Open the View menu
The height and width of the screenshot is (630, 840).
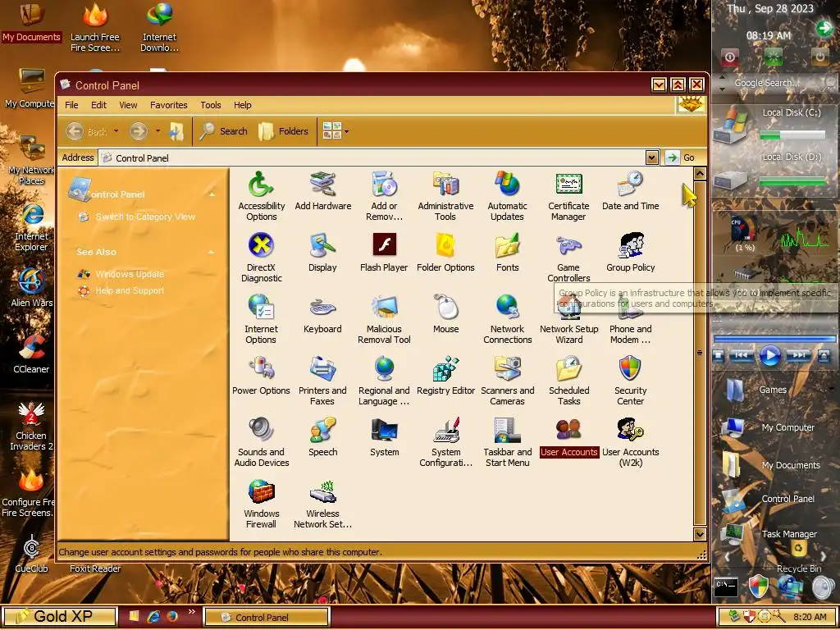128,105
